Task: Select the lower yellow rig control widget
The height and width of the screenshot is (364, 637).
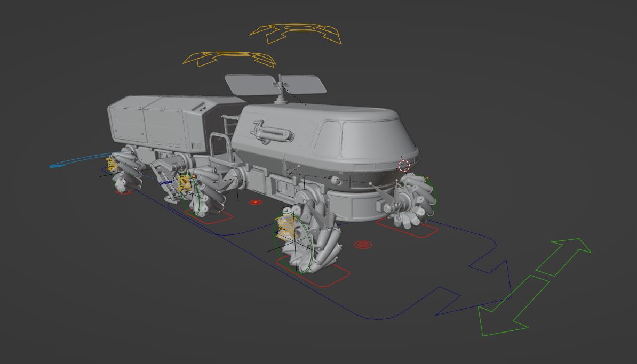Action: coord(229,59)
